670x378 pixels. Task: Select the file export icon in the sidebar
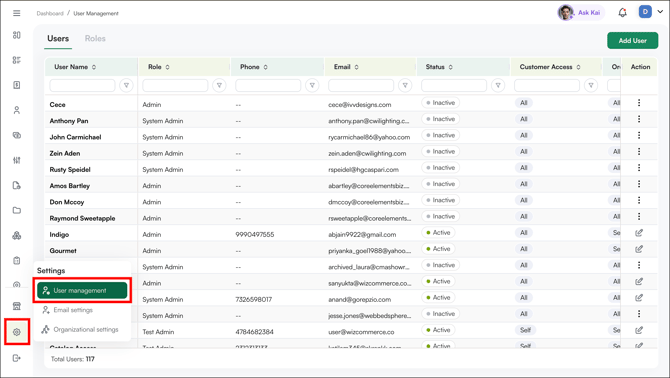pos(17,185)
